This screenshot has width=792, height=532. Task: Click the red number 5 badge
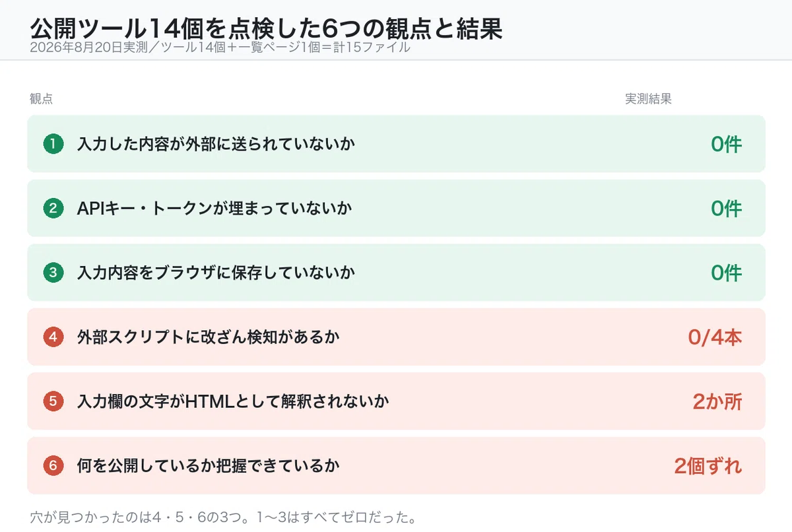53,401
